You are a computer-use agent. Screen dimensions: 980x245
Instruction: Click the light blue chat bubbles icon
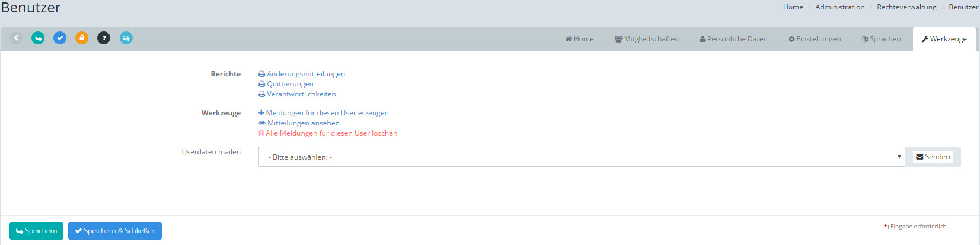pyautogui.click(x=126, y=38)
